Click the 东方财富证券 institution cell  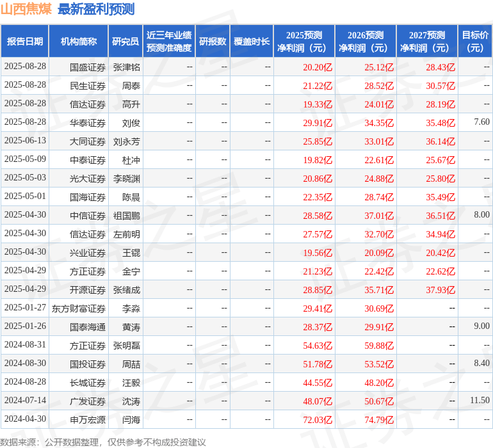[79, 308]
